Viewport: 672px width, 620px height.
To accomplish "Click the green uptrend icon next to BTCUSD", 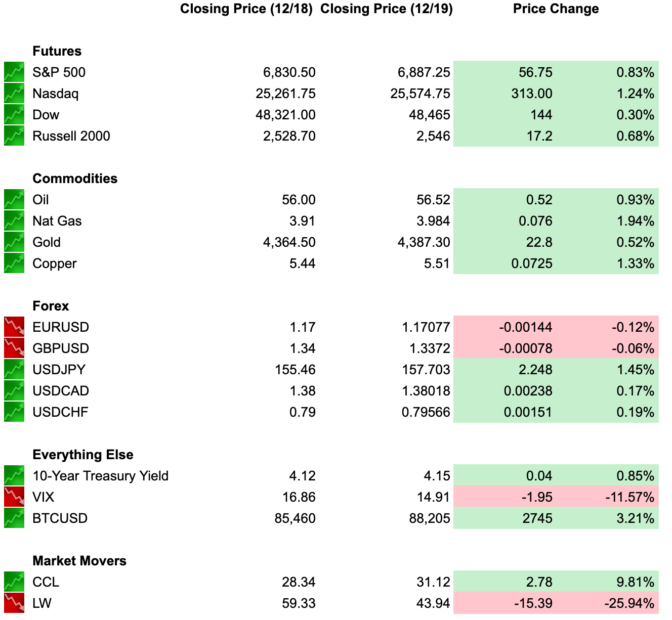I will pos(14,518).
